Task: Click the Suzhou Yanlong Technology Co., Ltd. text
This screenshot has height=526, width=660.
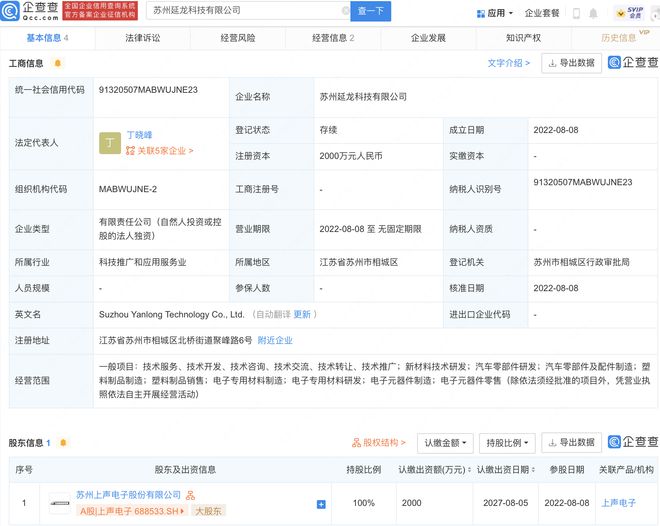Action: pos(171,314)
